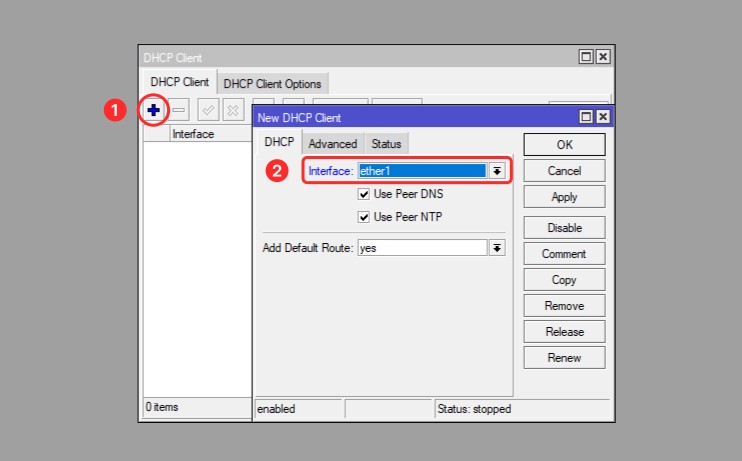Expand the Add Default Route dropdown

click(x=497, y=247)
